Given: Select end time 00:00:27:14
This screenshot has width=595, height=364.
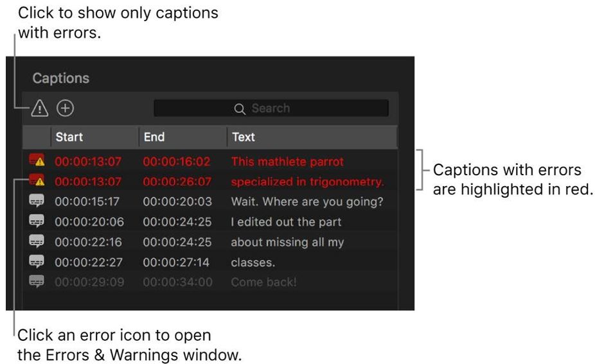Looking at the screenshot, I should tap(177, 263).
